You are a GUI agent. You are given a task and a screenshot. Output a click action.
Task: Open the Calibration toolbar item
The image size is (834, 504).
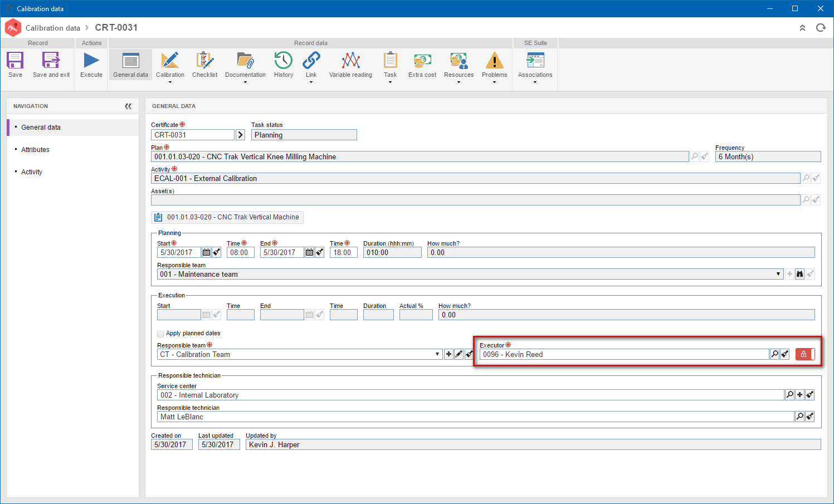pos(170,65)
